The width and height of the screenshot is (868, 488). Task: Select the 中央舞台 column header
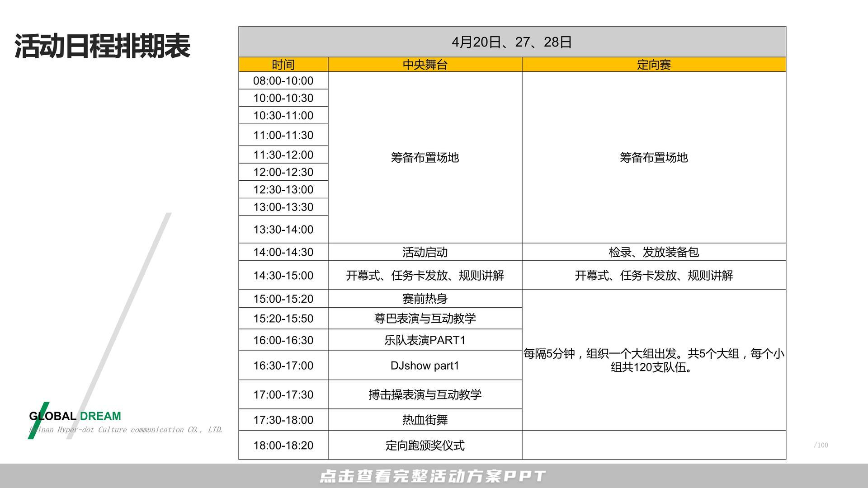click(x=425, y=65)
